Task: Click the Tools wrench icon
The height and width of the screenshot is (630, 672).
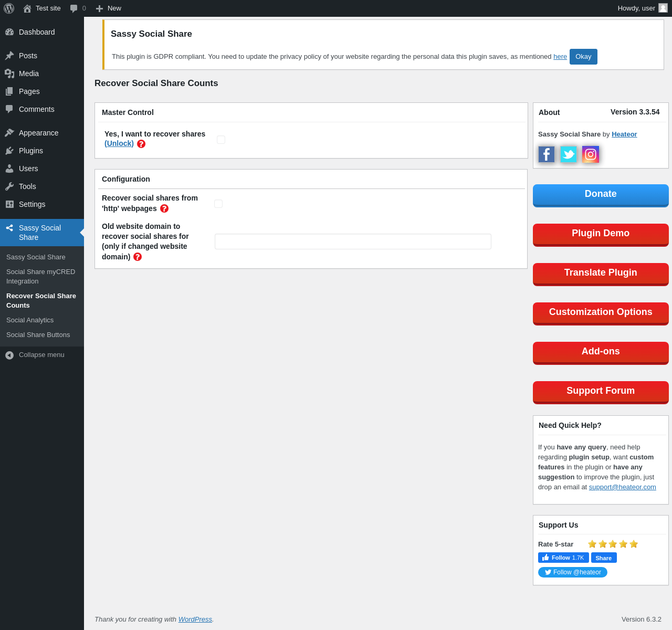Action: click(x=9, y=186)
